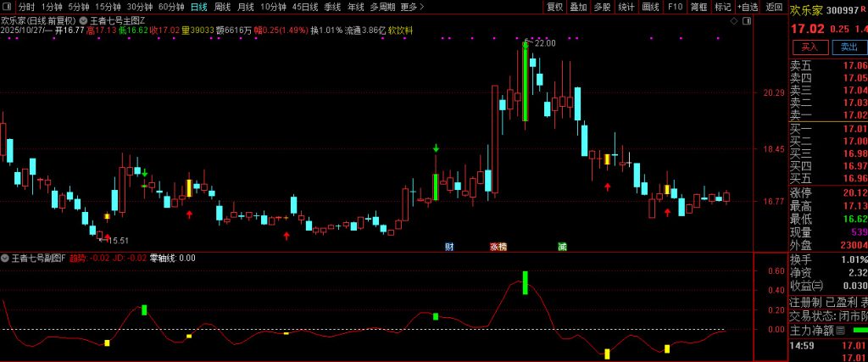Expand the 王者七号副图F indicator dropdown

(5, 258)
